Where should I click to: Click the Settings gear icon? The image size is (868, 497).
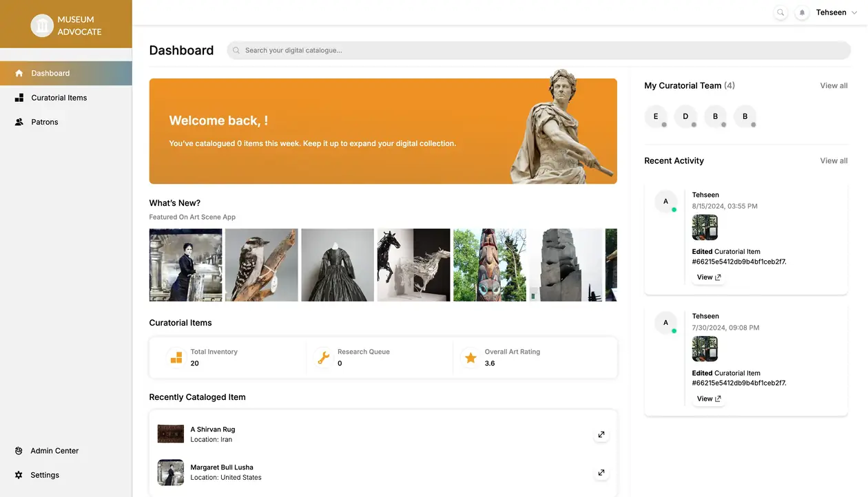tap(19, 475)
